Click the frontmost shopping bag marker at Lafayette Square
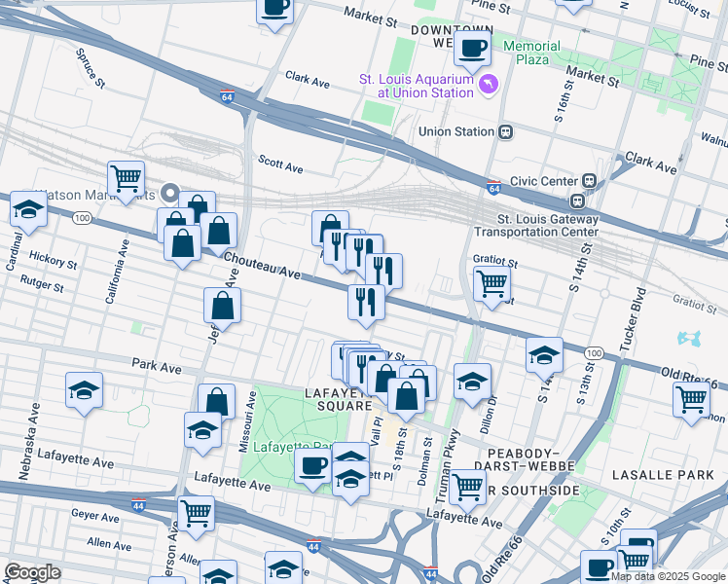 407,396
